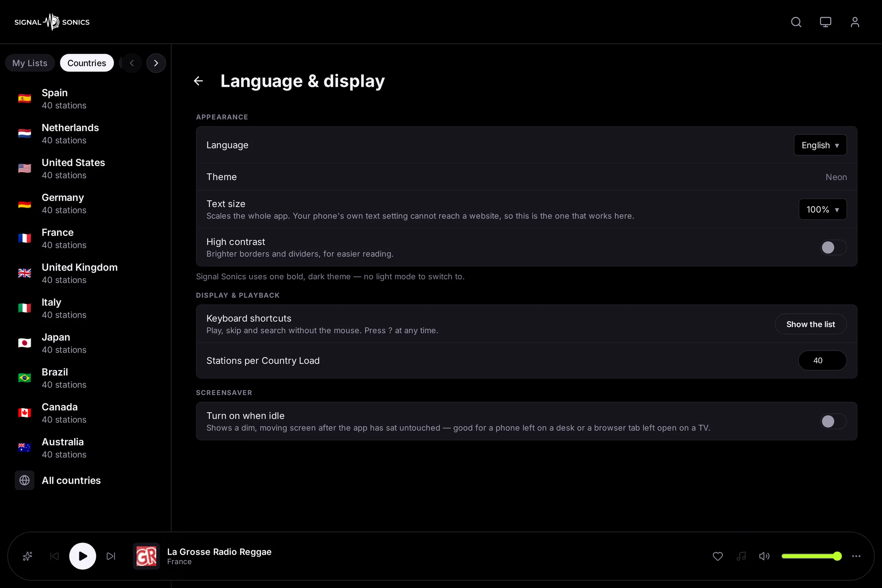Open the Text size 100% dropdown

823,209
